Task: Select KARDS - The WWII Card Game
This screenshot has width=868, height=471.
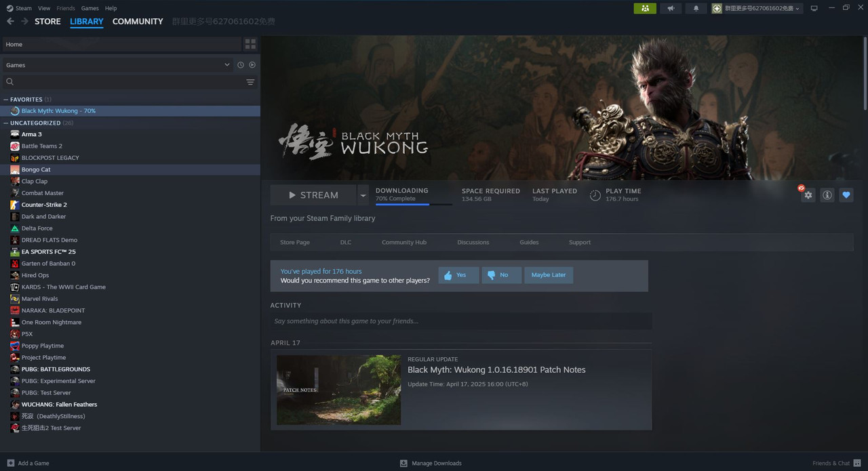Action: click(130, 287)
